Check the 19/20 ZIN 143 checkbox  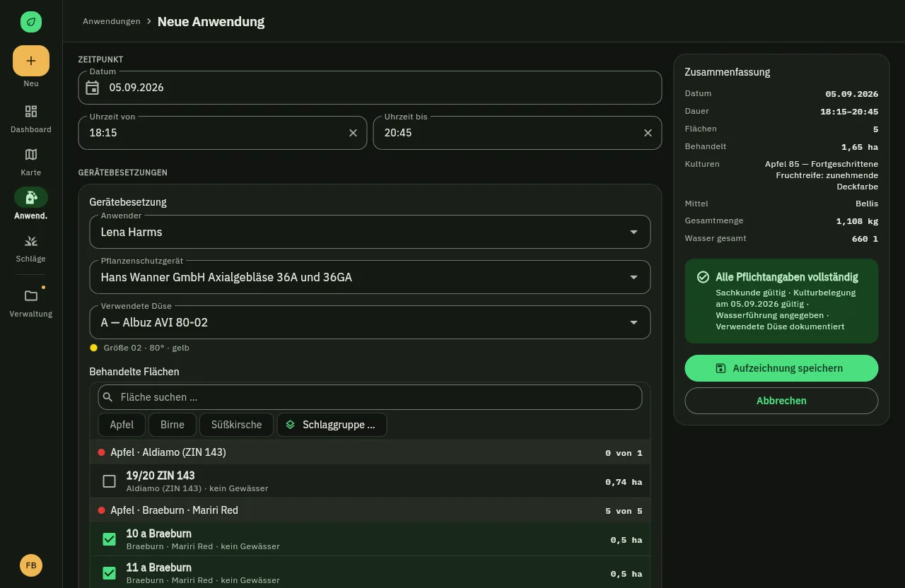click(x=109, y=481)
